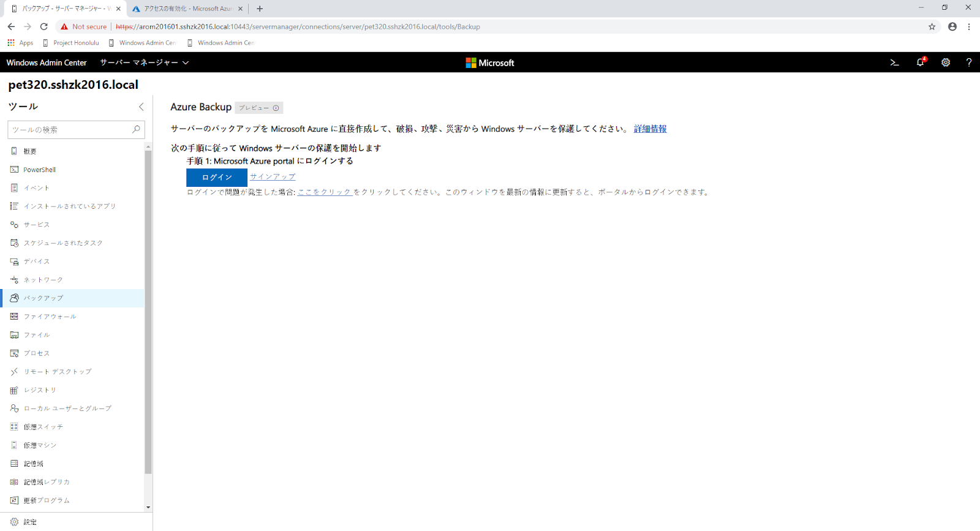Image resolution: width=980 pixels, height=531 pixels.
Task: Open the レジストリ registry icon
Action: tap(14, 390)
